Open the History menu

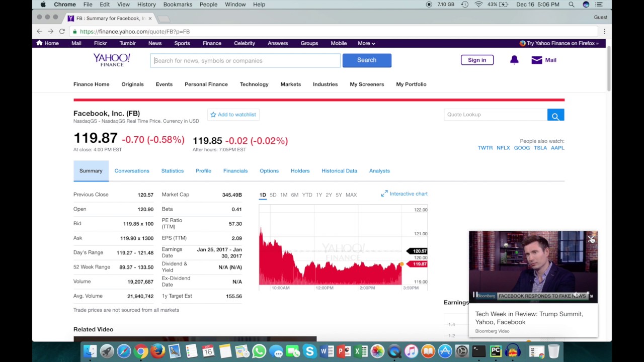pyautogui.click(x=146, y=5)
